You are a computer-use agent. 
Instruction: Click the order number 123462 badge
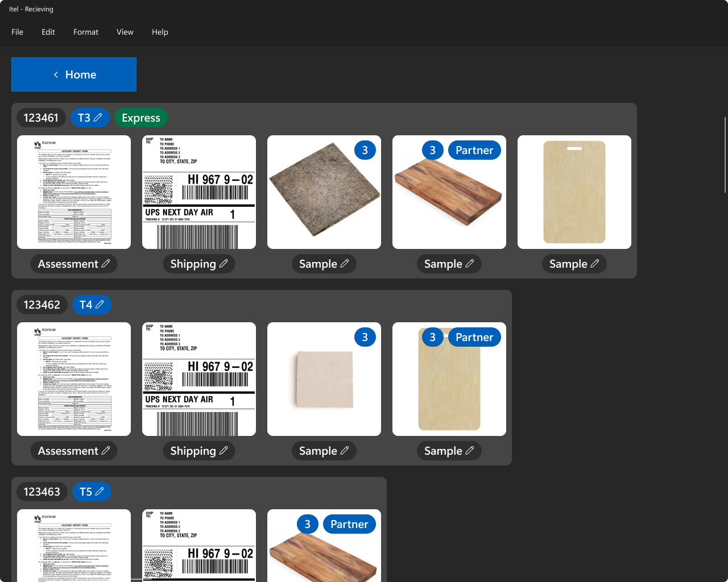(42, 305)
